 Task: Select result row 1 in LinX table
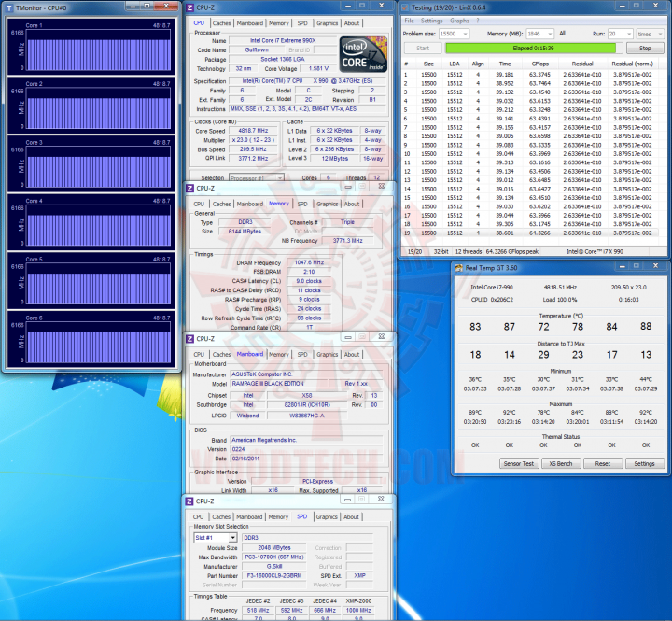pos(530,74)
